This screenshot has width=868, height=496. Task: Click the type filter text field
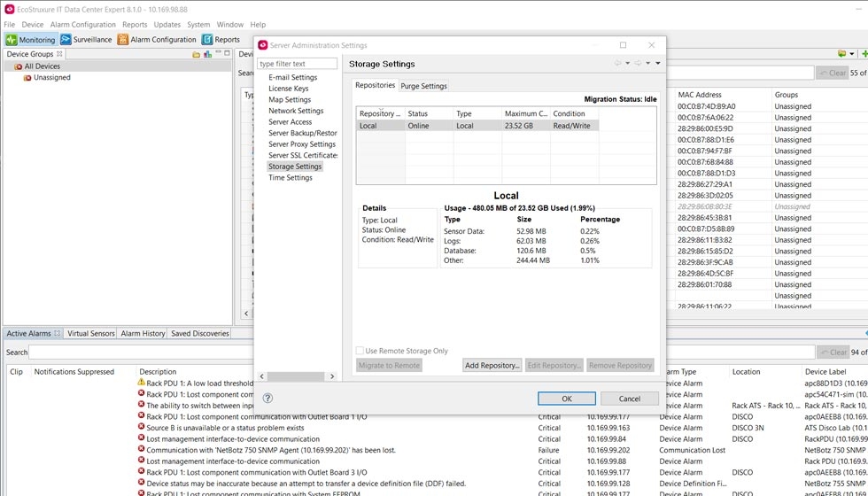point(297,64)
